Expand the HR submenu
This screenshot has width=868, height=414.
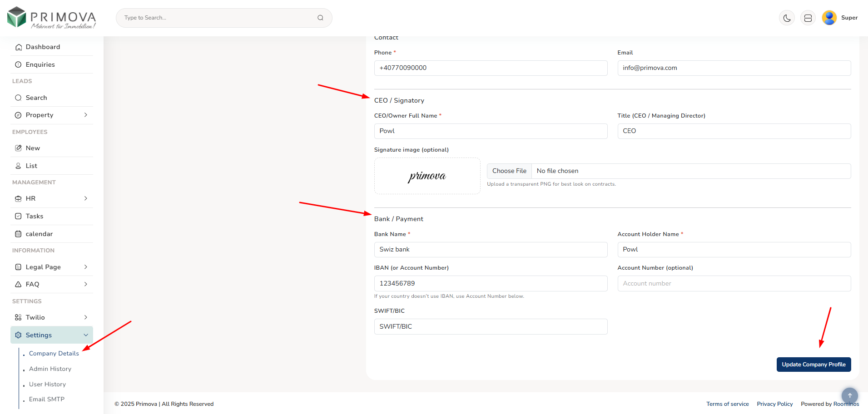tap(85, 198)
